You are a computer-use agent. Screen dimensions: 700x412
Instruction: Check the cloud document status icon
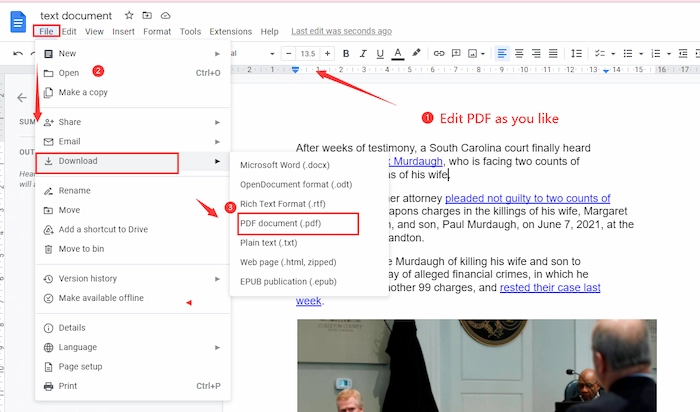pos(166,16)
